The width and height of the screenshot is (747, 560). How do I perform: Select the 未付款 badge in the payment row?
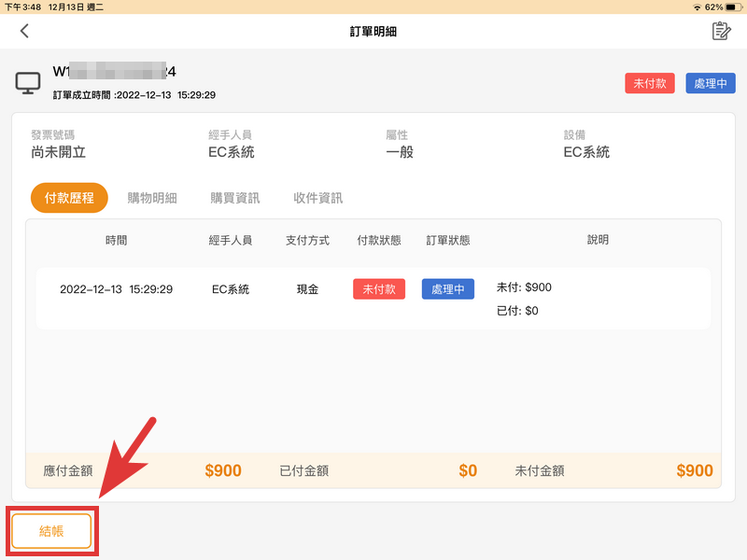tap(378, 288)
